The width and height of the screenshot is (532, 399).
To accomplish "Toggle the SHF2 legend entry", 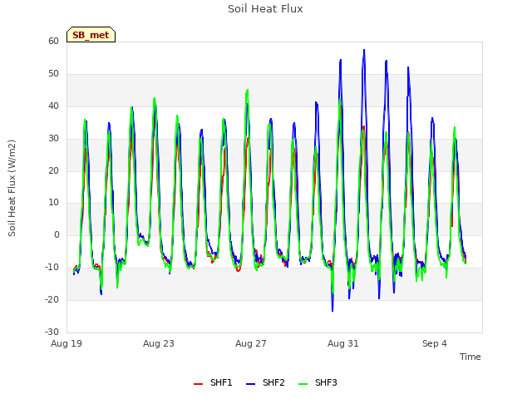I will 265,382.
